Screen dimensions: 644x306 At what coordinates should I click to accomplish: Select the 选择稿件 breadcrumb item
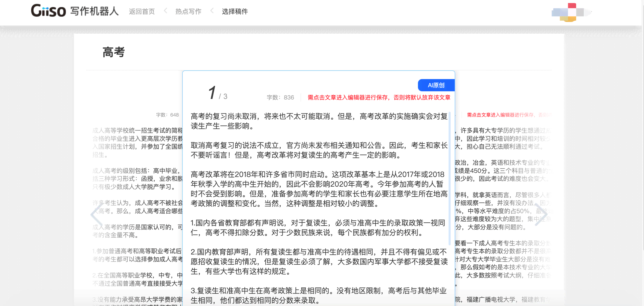tap(235, 11)
